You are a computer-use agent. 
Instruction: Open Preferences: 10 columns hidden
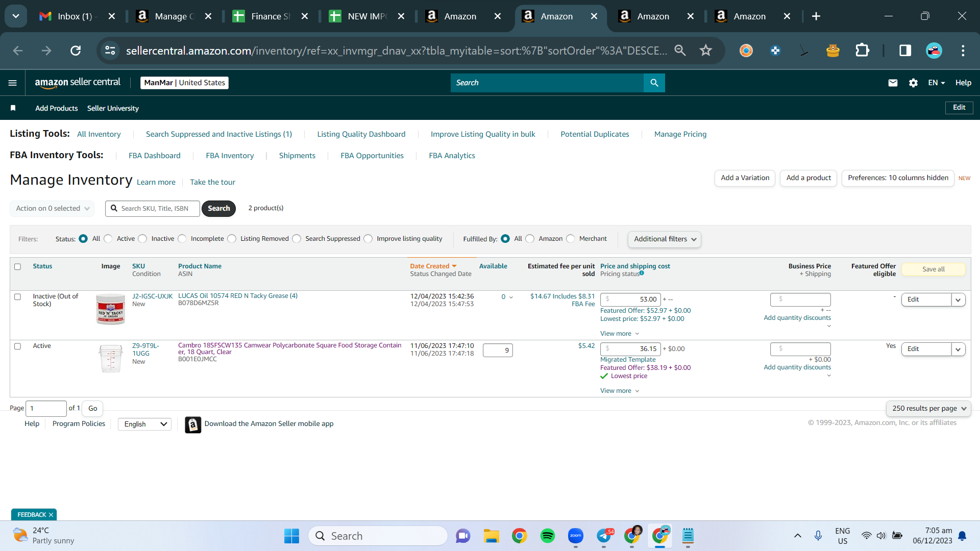pos(898,178)
